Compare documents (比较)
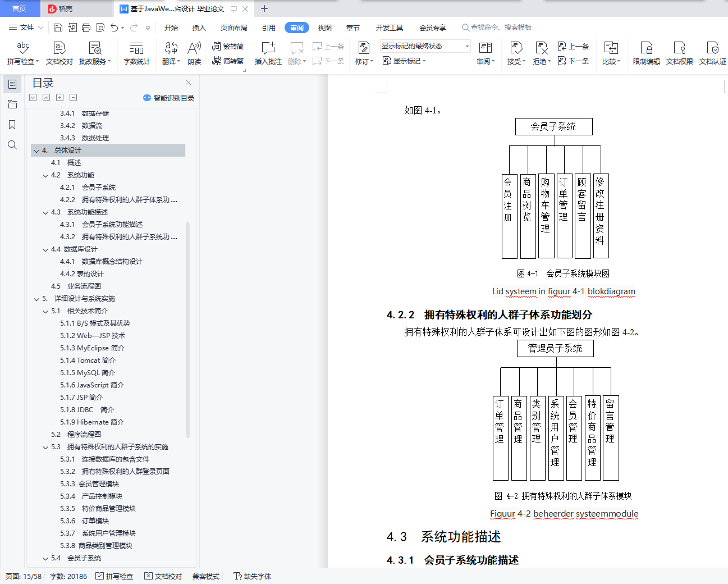Screen dimensions: 728x584 coord(611,53)
